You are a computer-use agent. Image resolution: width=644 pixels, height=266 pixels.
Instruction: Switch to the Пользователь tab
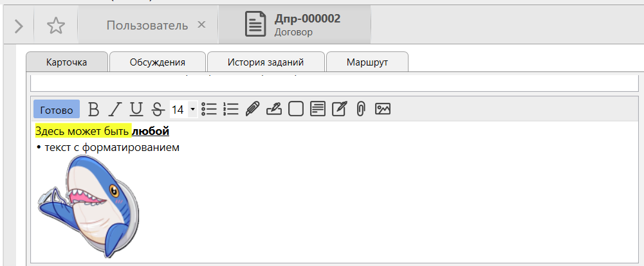pos(147,26)
